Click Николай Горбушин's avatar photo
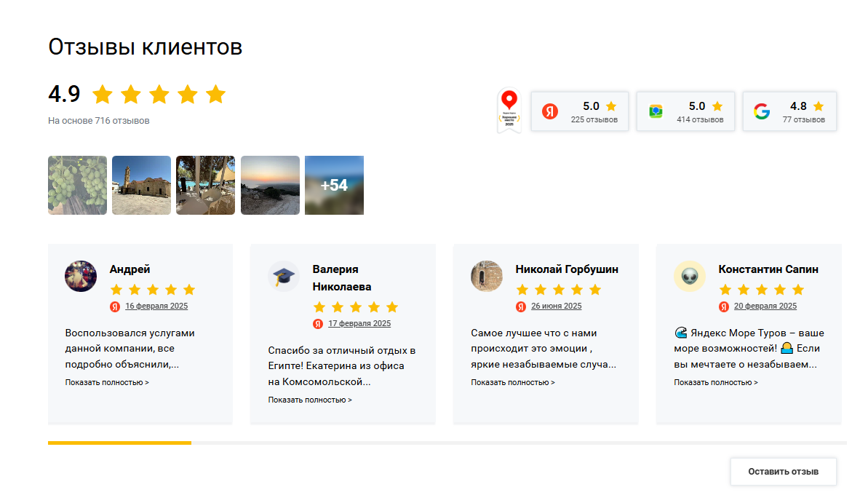Image resolution: width=868 pixels, height=495 pixels. tap(487, 277)
